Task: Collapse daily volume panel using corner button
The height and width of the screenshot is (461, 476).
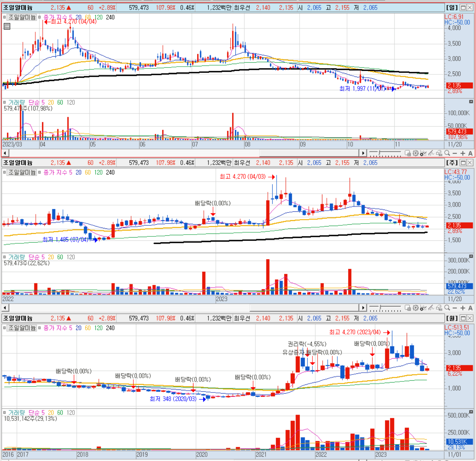Action: [471, 101]
